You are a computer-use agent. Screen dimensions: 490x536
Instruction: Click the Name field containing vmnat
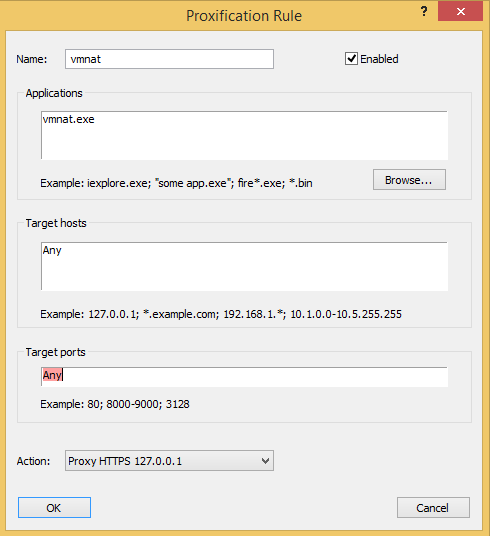(169, 59)
